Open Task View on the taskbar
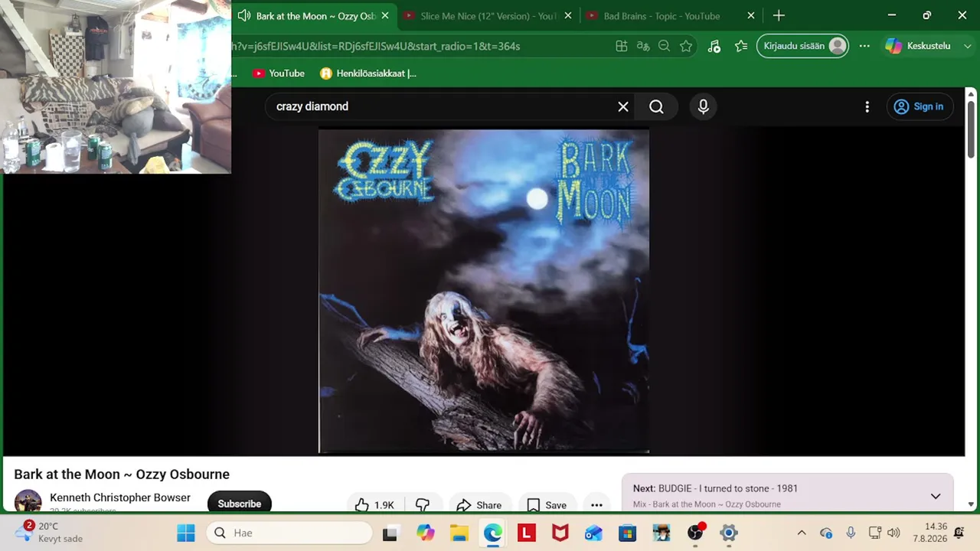 pos(390,533)
